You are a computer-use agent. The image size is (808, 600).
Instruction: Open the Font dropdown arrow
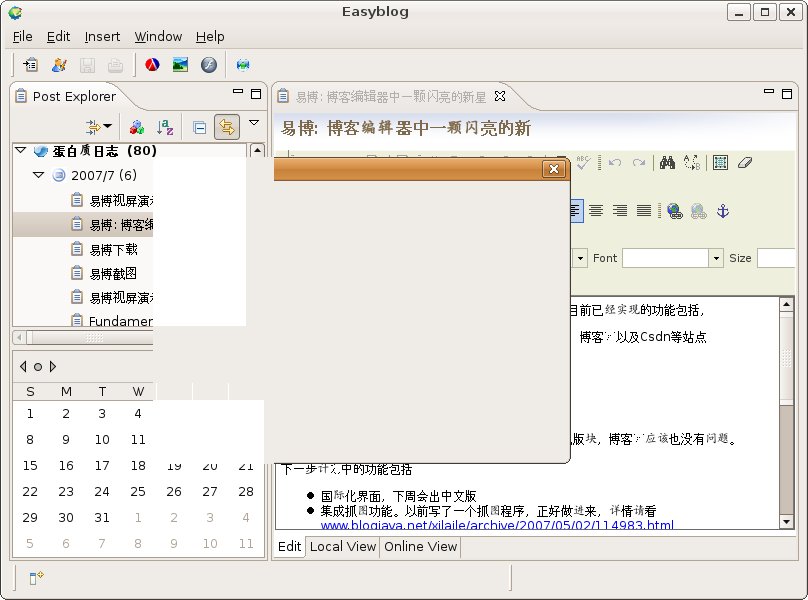click(716, 258)
